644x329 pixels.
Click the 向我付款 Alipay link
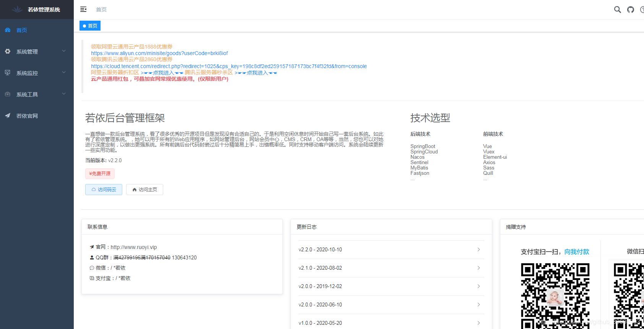click(577, 252)
